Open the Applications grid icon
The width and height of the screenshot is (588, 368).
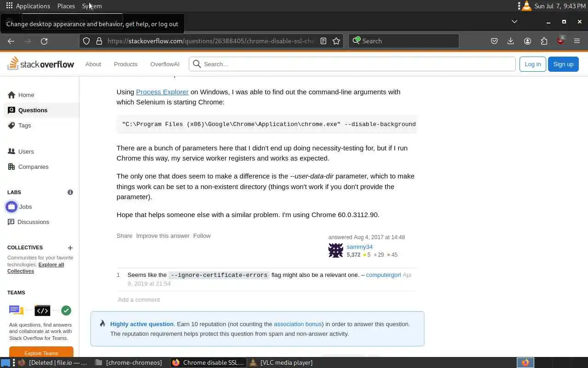click(9, 6)
